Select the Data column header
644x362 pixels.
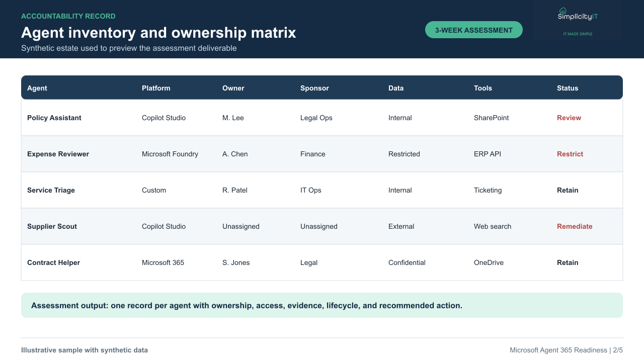396,88
